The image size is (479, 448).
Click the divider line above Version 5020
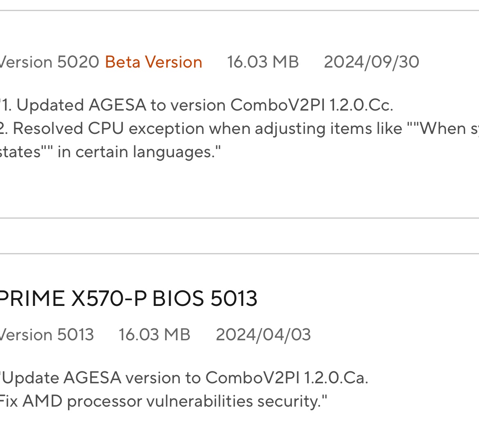pyautogui.click(x=239, y=11)
